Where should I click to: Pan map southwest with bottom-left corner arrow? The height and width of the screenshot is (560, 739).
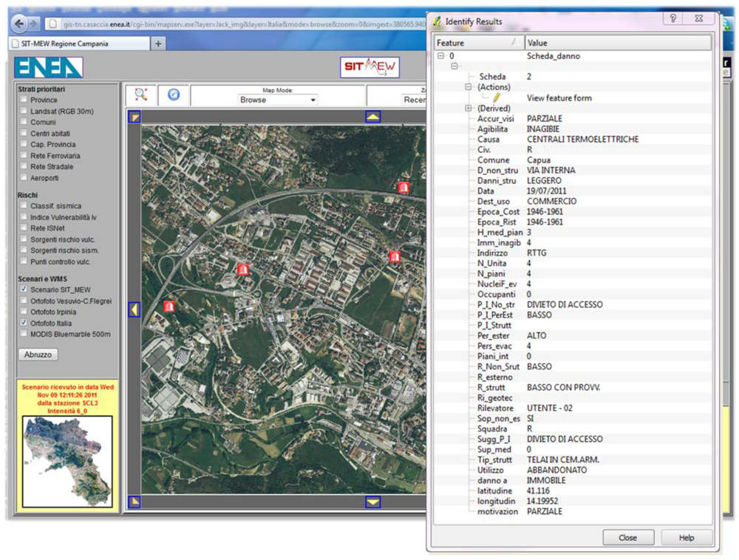[134, 502]
